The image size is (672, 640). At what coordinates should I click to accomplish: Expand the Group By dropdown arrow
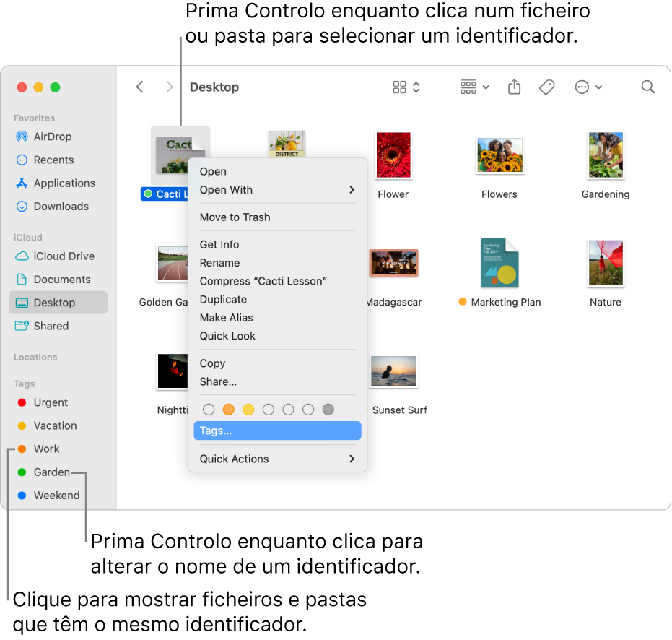click(486, 87)
